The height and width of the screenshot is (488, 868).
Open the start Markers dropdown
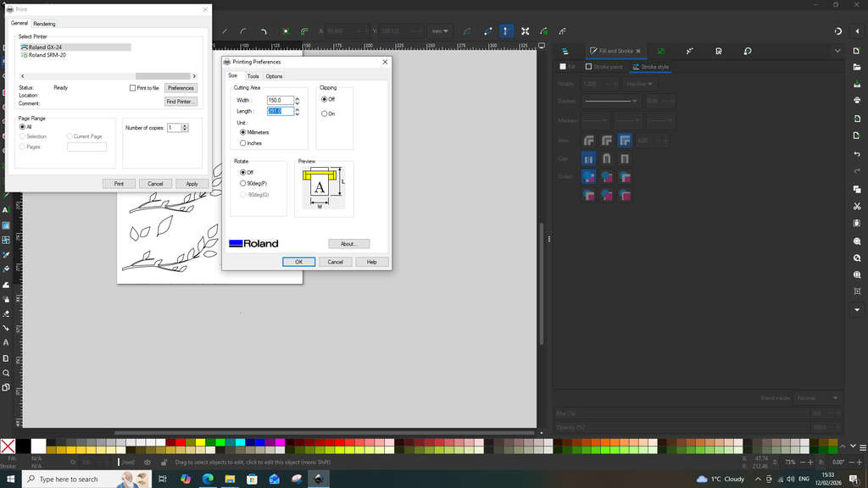[596, 120]
